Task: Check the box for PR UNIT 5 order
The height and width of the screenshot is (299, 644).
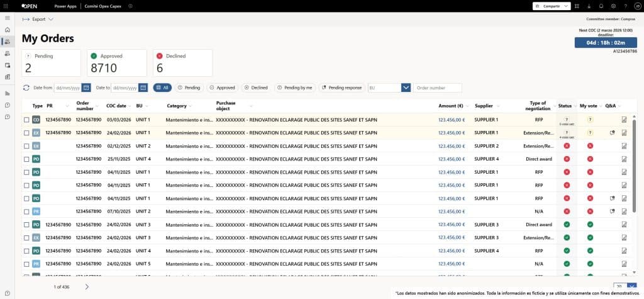Action: tap(26, 264)
